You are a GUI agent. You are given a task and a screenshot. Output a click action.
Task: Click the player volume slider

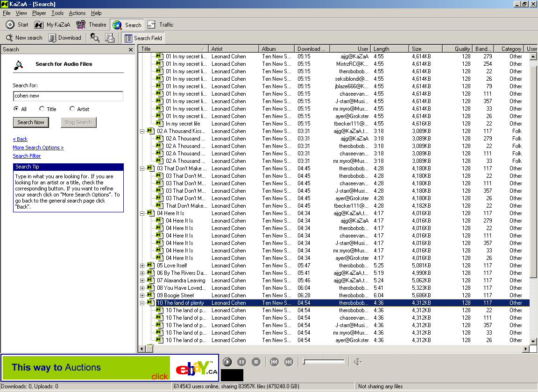pyautogui.click(x=324, y=362)
